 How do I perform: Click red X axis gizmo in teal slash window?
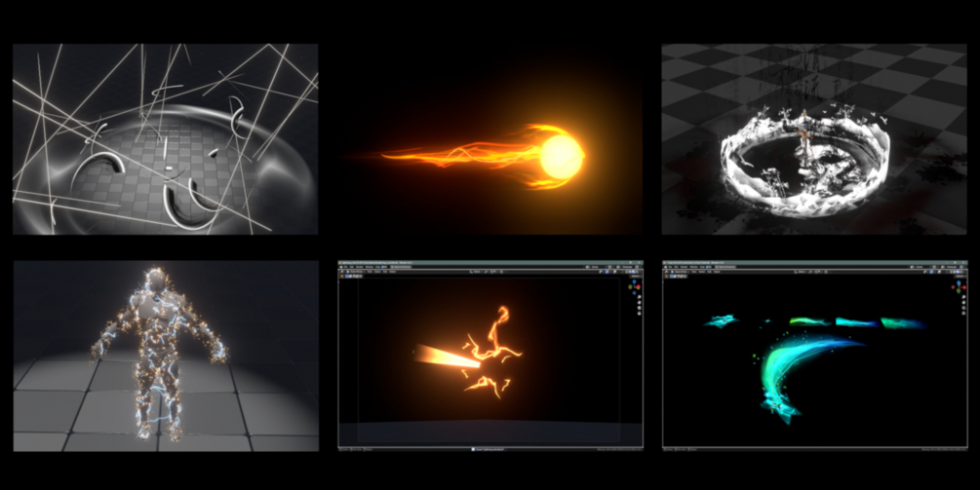point(964,287)
